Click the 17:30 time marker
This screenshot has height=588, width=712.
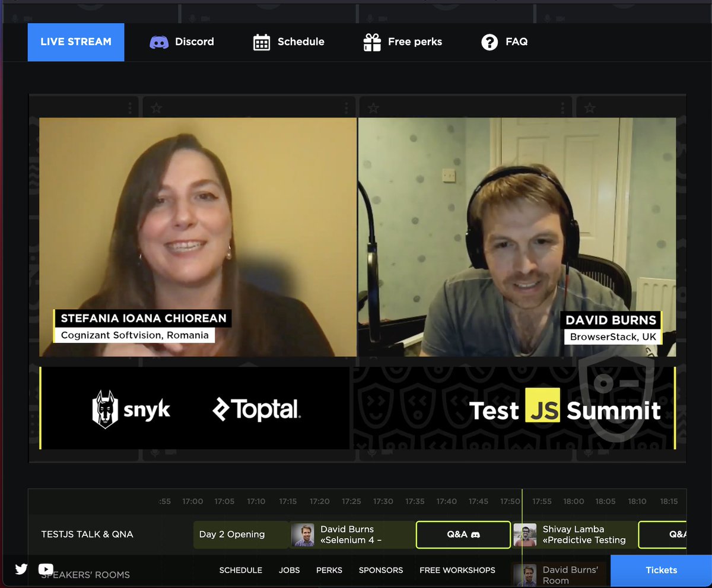(x=383, y=501)
